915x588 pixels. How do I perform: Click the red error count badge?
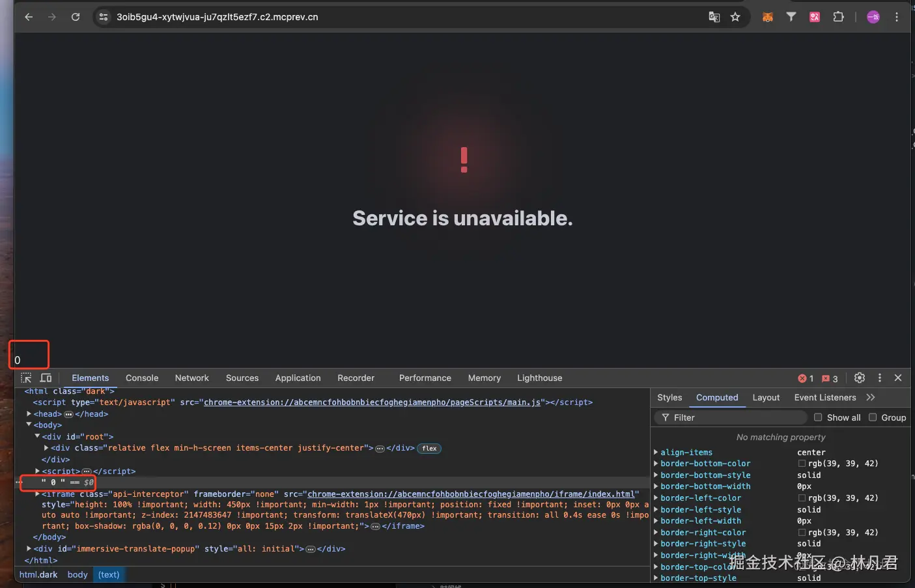coord(806,378)
